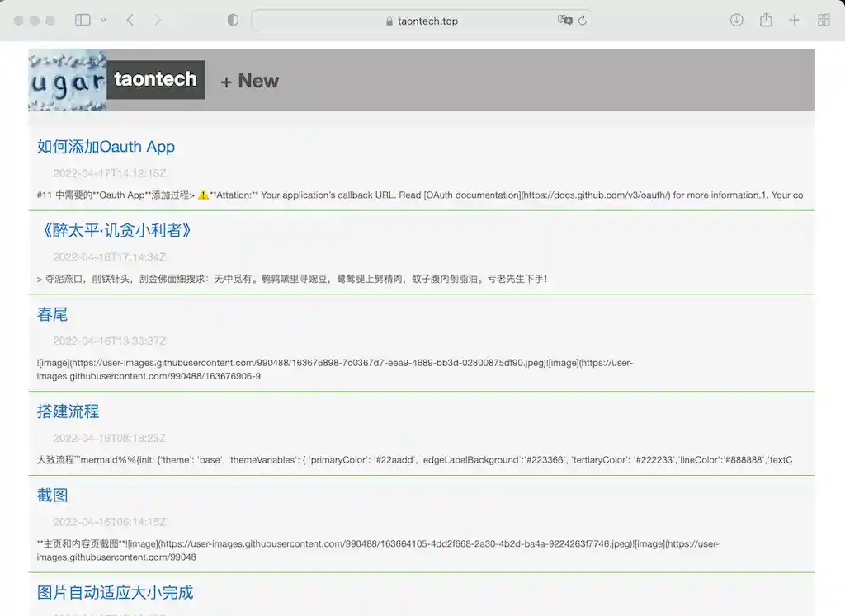Go forward using the forward arrow
845x616 pixels.
[158, 21]
